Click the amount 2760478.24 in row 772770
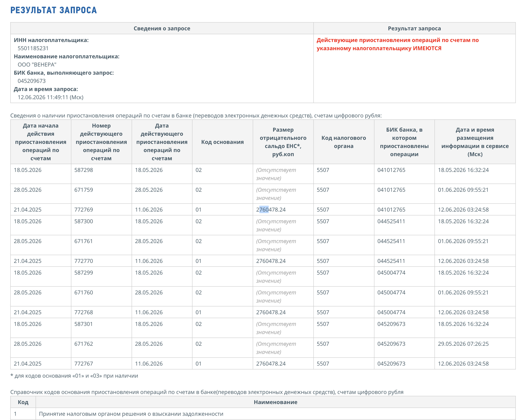528x420 pixels. [x=271, y=261]
